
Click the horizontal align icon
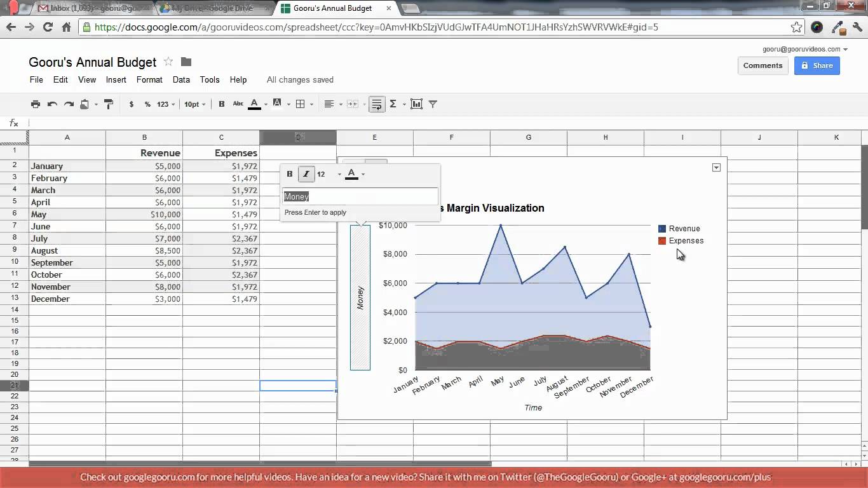[x=329, y=104]
